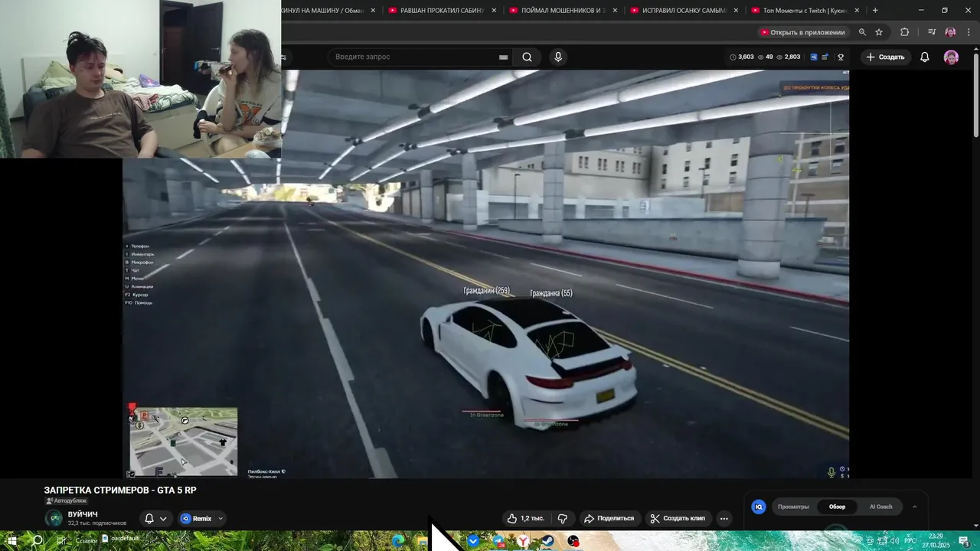Select the AI Coach tab in vidIQ panel
Viewport: 980px width, 551px height.
(880, 507)
